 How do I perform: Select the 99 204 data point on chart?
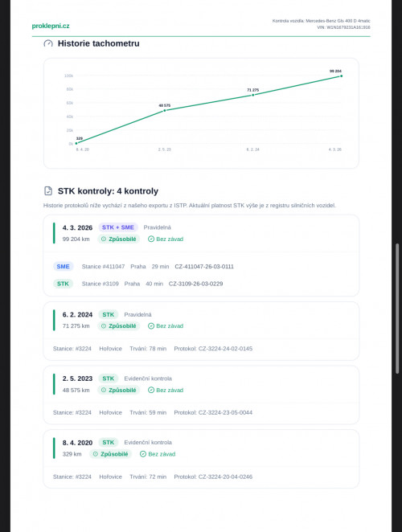[x=341, y=76]
